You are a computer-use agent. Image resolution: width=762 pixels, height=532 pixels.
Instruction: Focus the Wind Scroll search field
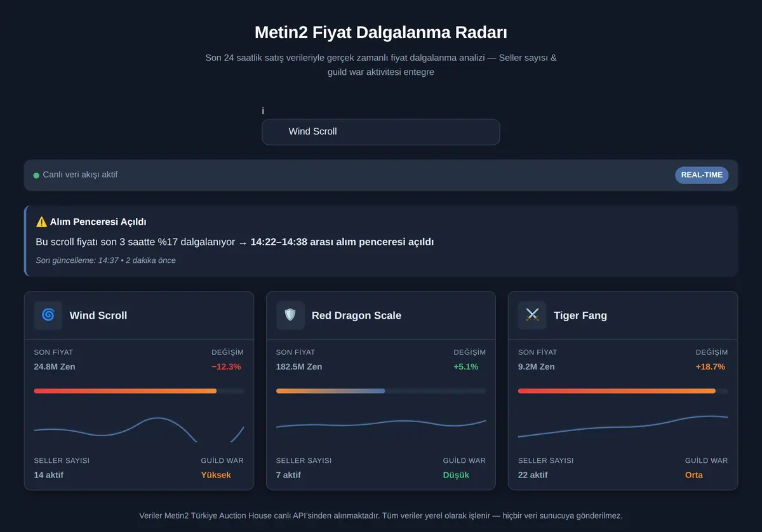tap(381, 132)
